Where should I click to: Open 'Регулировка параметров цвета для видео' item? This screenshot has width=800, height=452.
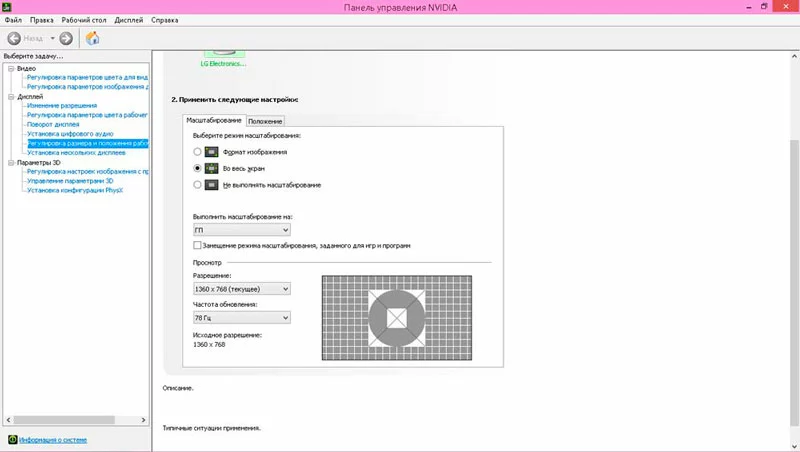[87, 78]
